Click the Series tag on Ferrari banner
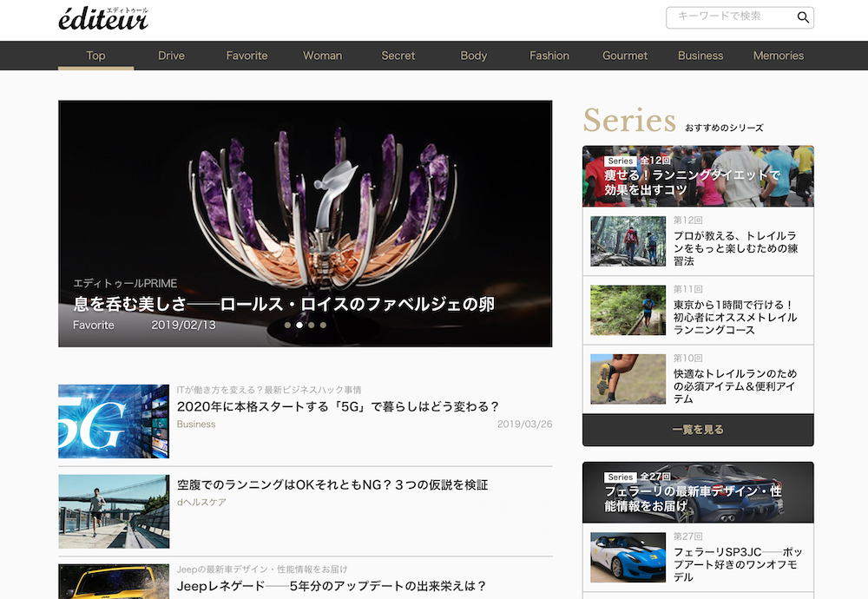Image resolution: width=868 pixels, height=599 pixels. click(x=620, y=477)
